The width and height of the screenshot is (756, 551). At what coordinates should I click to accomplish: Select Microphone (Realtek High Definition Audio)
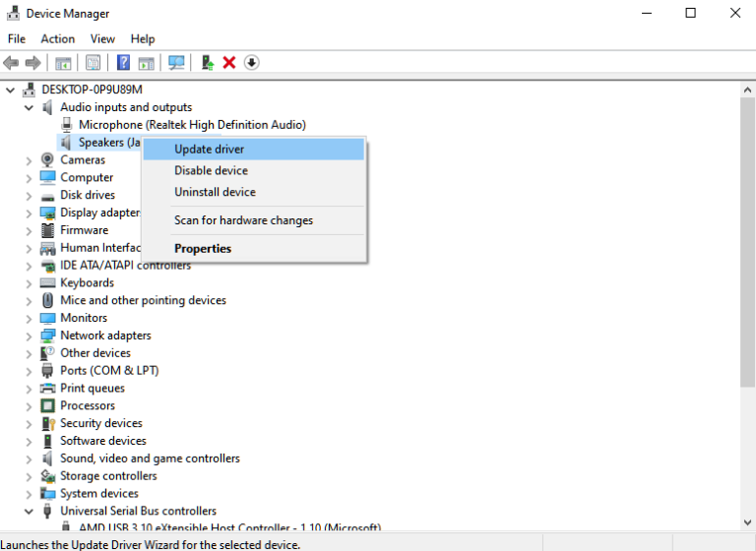coord(192,125)
